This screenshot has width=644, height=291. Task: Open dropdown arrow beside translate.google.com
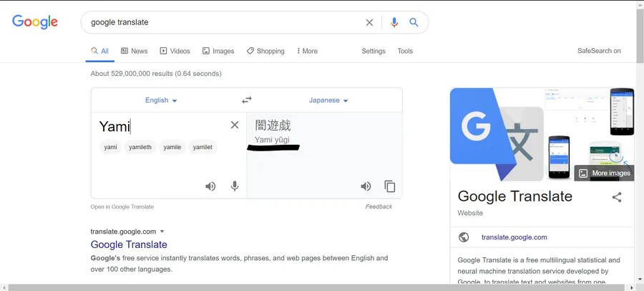pos(162,232)
